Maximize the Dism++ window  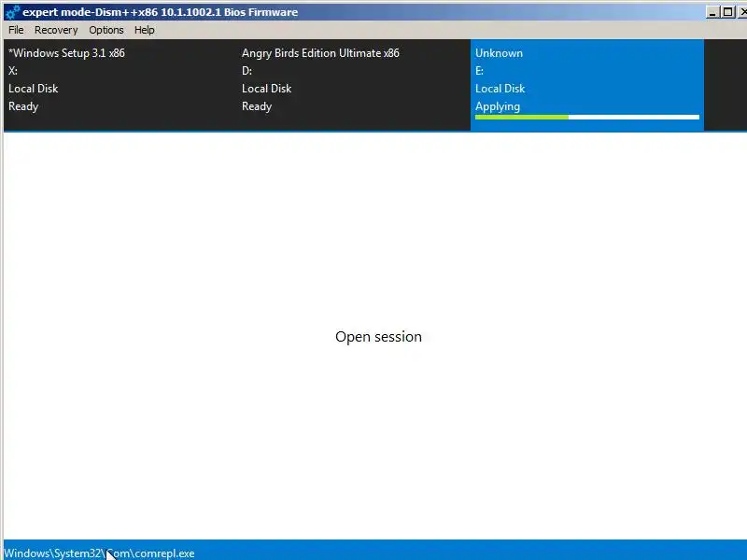pyautogui.click(x=727, y=12)
